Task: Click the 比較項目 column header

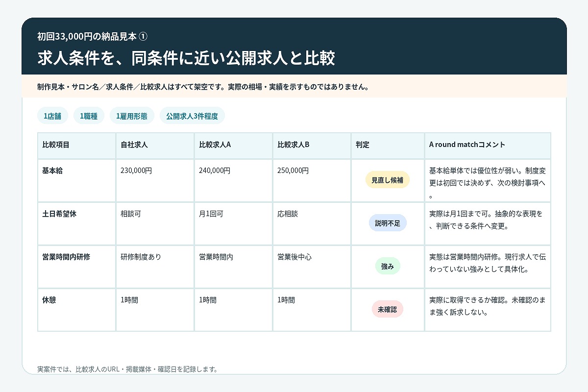Action: (x=76, y=145)
